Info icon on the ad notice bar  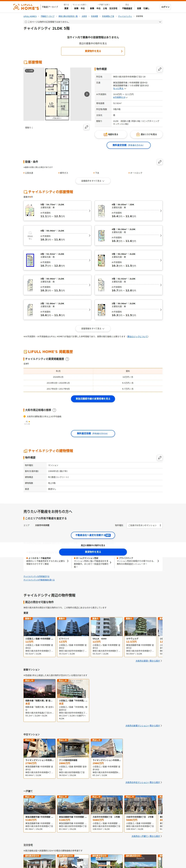(x=26, y=22)
